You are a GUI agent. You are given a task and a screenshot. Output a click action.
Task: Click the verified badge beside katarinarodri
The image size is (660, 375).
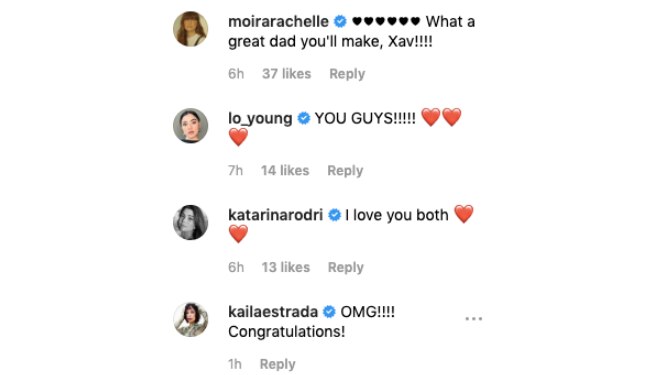coord(334,215)
